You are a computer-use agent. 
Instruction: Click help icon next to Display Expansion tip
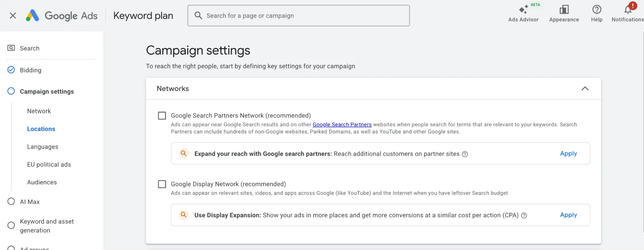(x=524, y=216)
